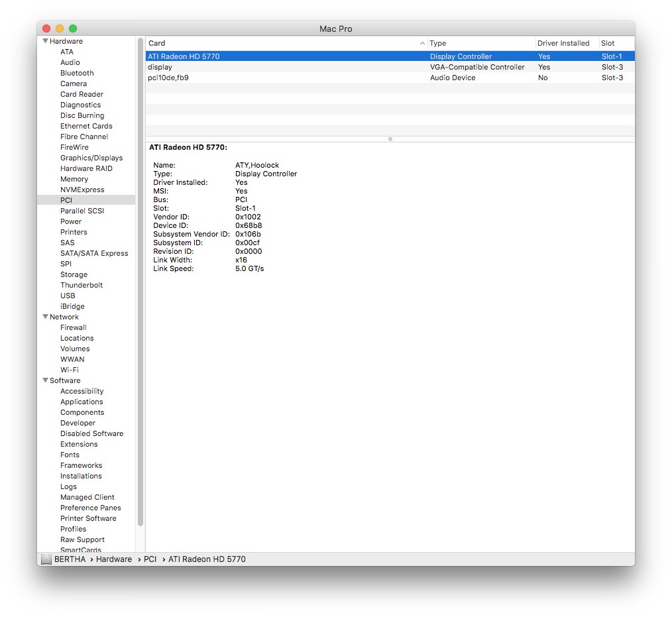Viewport: 672px width, 619px height.
Task: Collapse the Software section triangle
Action: pyautogui.click(x=45, y=380)
